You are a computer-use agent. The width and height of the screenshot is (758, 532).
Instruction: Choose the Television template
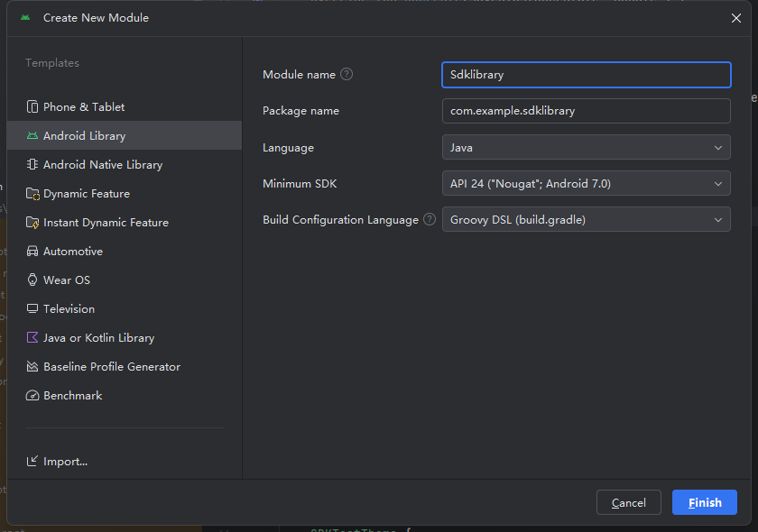pyautogui.click(x=125, y=308)
